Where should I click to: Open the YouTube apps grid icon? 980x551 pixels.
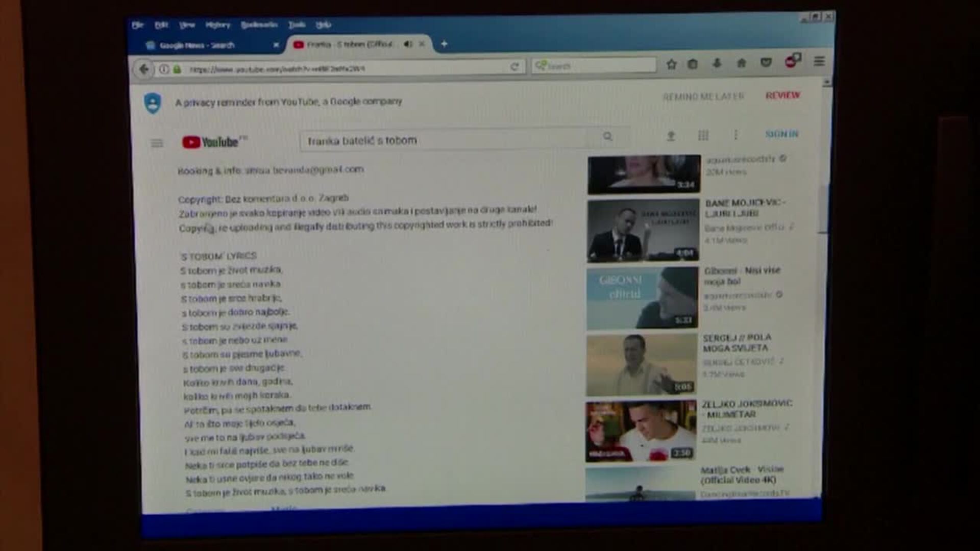pos(704,136)
